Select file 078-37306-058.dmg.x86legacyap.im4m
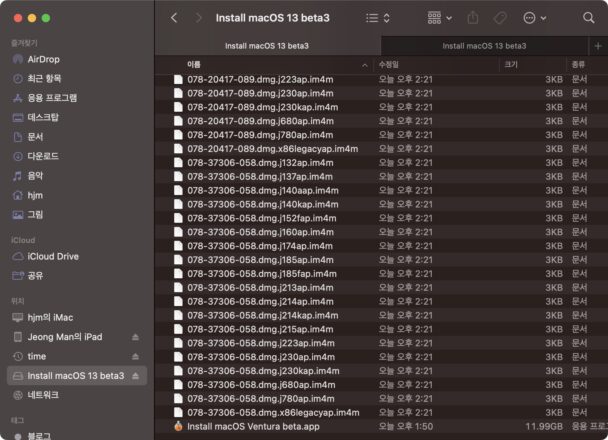The width and height of the screenshot is (608, 440). [x=272, y=412]
